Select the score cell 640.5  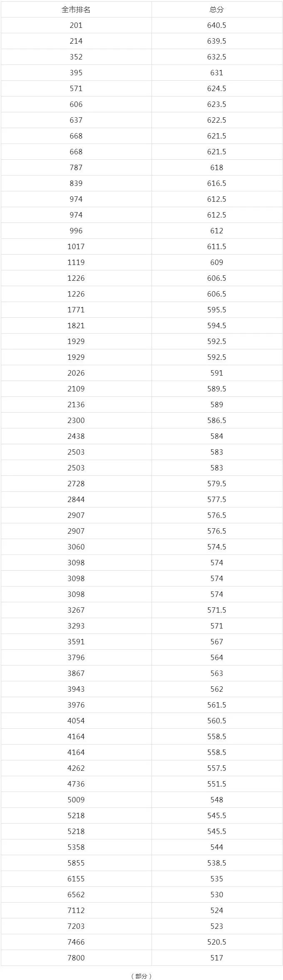pos(216,25)
